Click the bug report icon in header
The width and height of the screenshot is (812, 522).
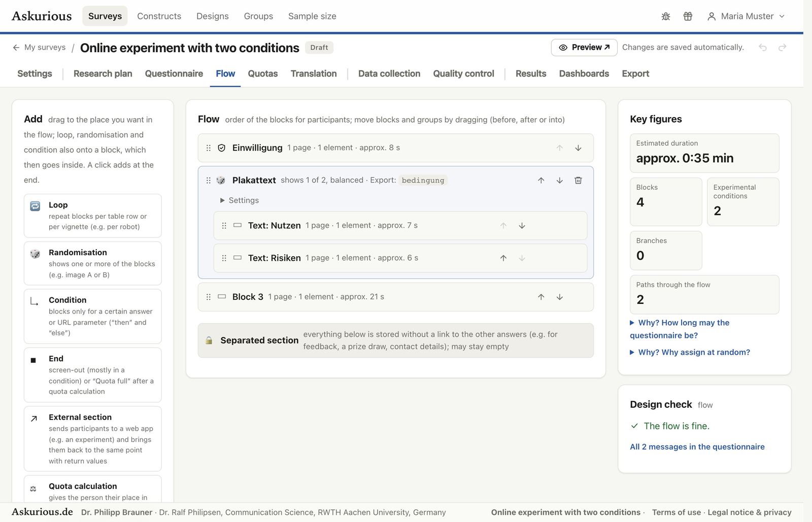pos(666,16)
